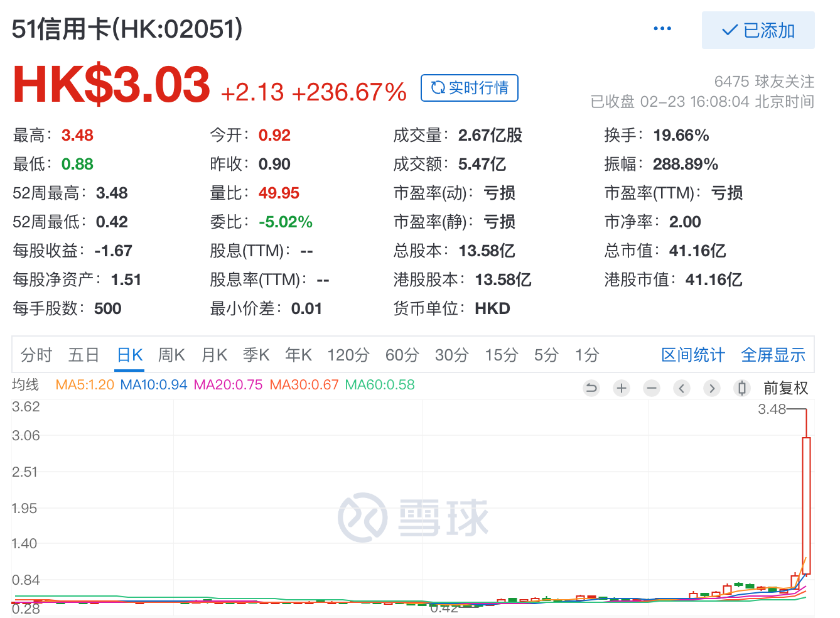Screen dimensions: 840x618
Task: Click the MA60:0.58 legend value
Action: click(380, 384)
